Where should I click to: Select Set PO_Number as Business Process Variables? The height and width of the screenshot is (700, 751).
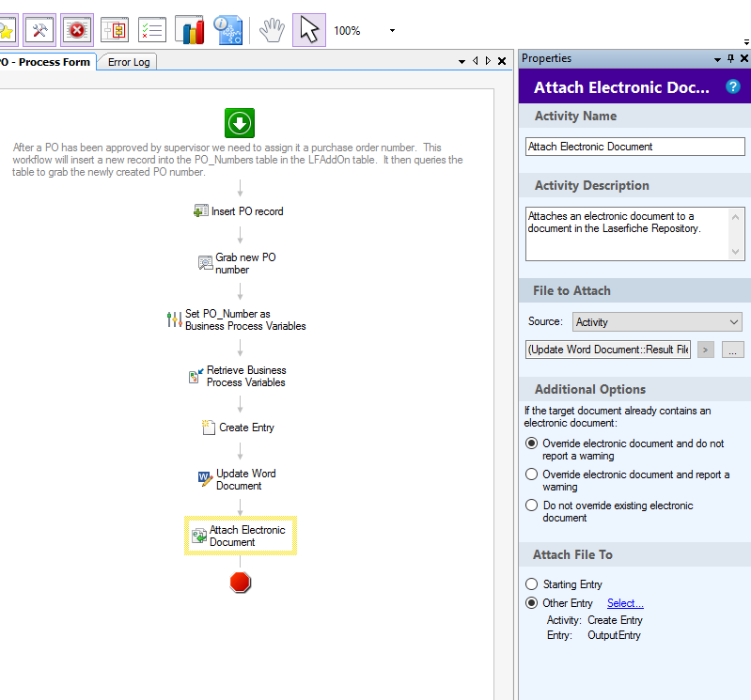pos(236,319)
